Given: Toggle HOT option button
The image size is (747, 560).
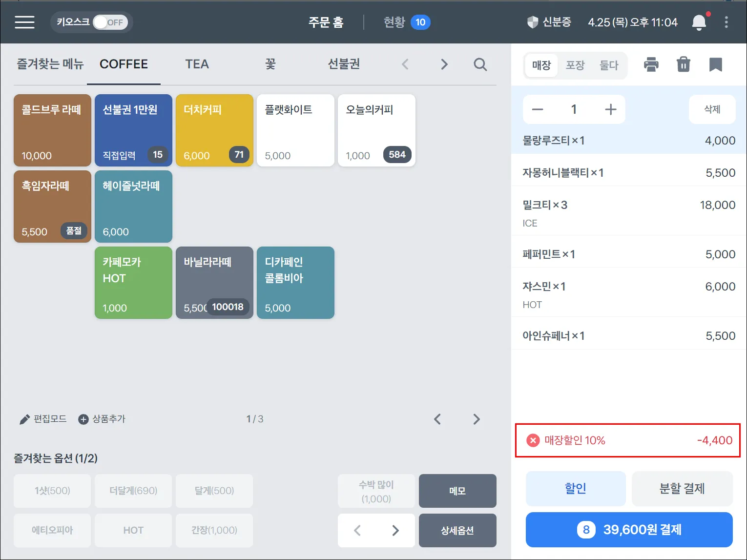Looking at the screenshot, I should click(134, 530).
